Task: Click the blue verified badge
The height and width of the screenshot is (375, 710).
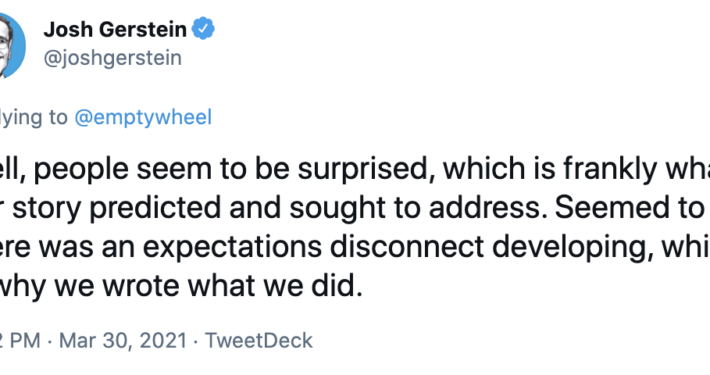Action: click(203, 29)
